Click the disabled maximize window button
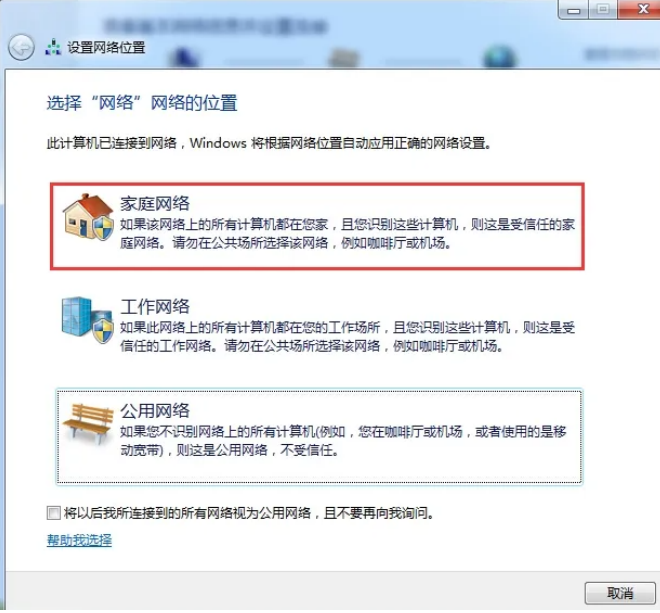This screenshot has width=660, height=613. click(x=603, y=9)
